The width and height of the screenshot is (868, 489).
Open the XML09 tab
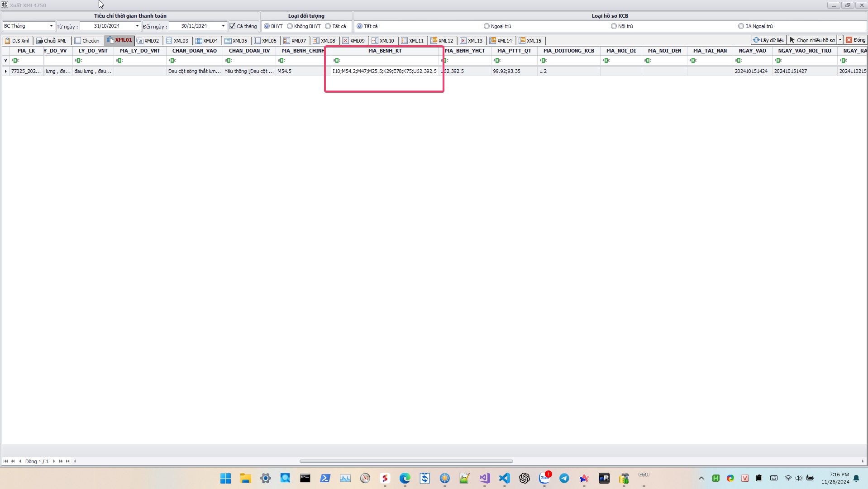353,41
